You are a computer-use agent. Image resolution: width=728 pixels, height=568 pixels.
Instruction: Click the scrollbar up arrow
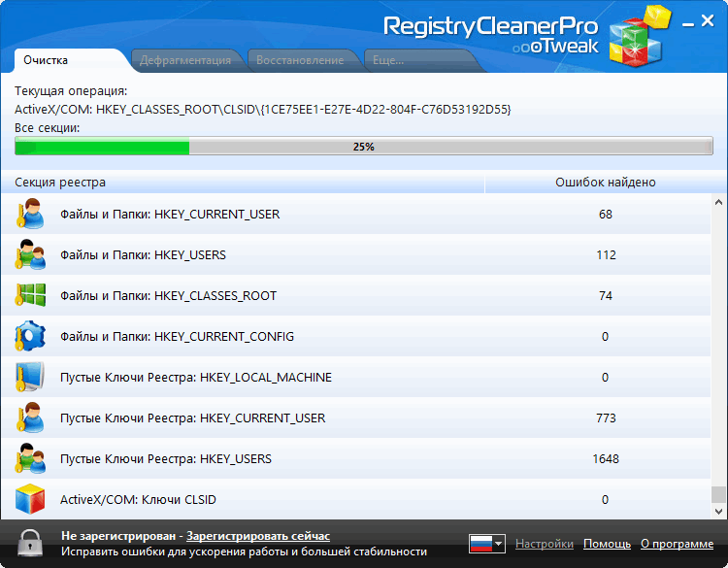pos(718,202)
